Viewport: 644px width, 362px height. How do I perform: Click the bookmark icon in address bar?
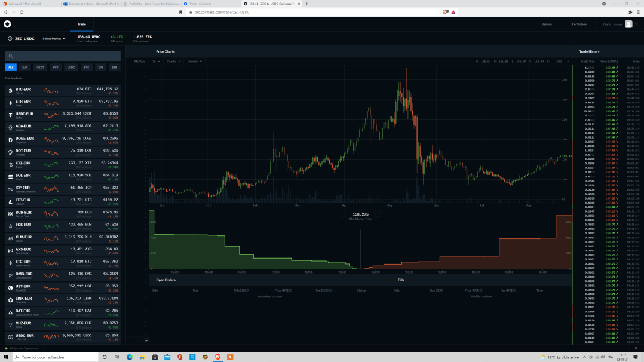(180, 12)
